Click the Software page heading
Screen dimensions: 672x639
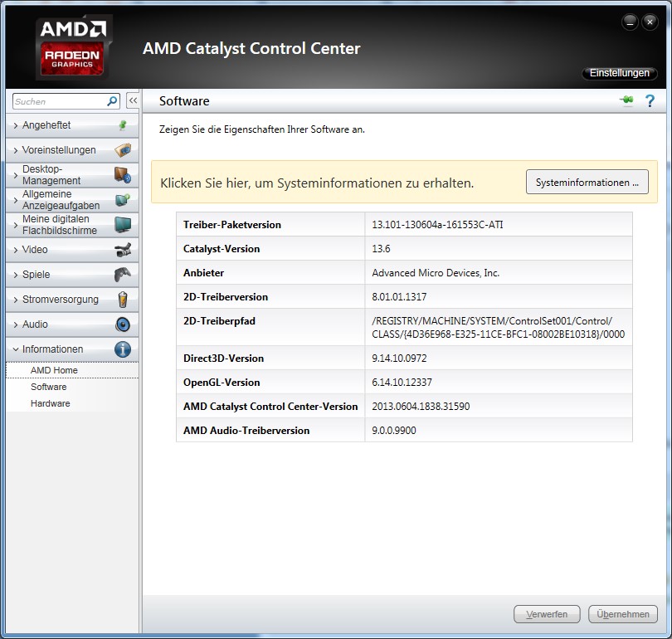184,101
